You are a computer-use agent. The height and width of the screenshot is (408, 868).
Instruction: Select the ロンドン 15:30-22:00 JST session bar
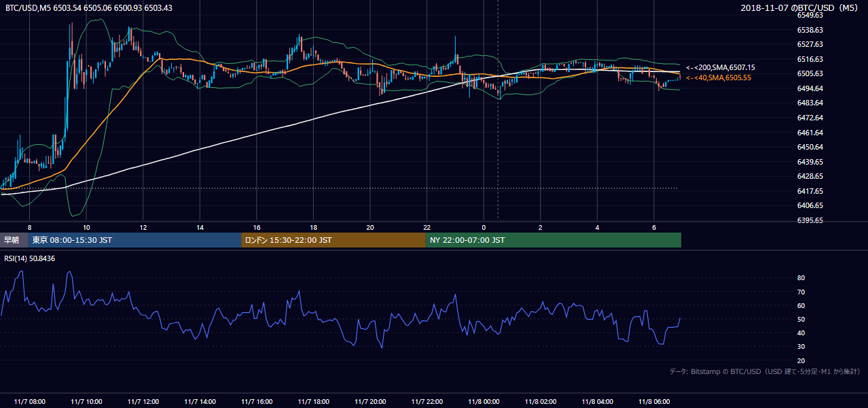point(333,240)
